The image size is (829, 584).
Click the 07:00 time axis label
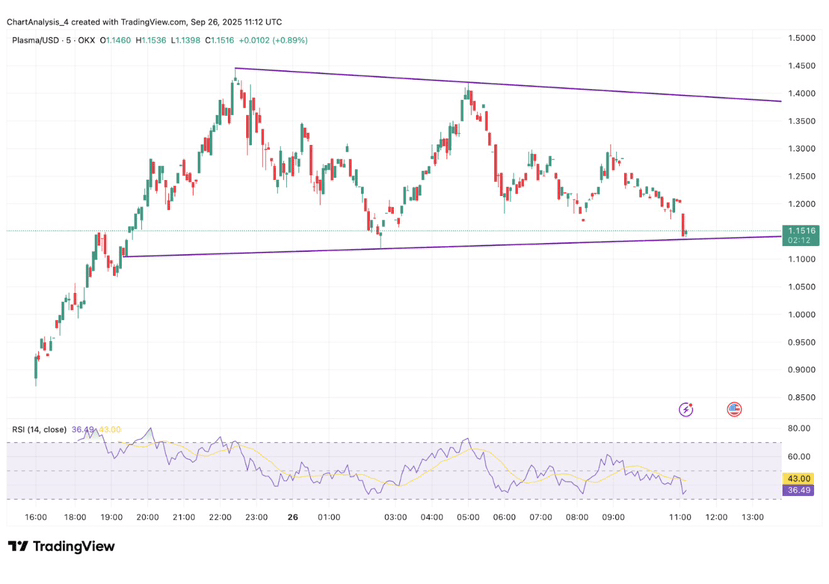tap(541, 517)
